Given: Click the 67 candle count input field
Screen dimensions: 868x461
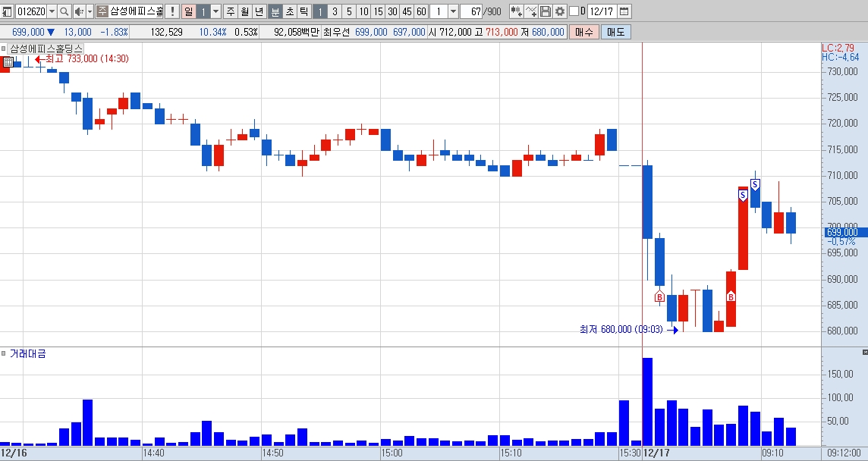Looking at the screenshot, I should 471,11.
